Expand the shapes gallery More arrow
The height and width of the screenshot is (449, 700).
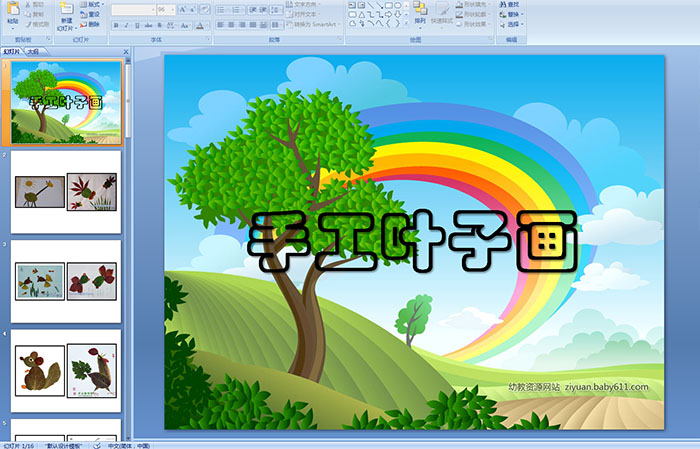click(x=406, y=24)
